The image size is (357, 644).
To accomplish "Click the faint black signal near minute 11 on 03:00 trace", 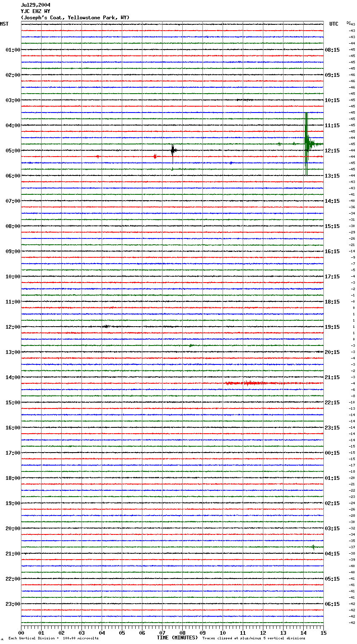I will tap(244, 100).
